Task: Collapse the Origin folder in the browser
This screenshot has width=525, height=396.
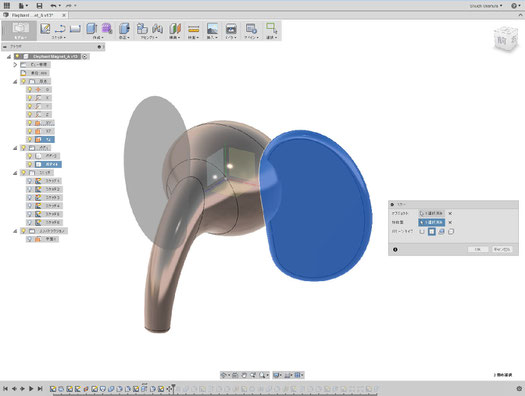Action: tap(15, 81)
